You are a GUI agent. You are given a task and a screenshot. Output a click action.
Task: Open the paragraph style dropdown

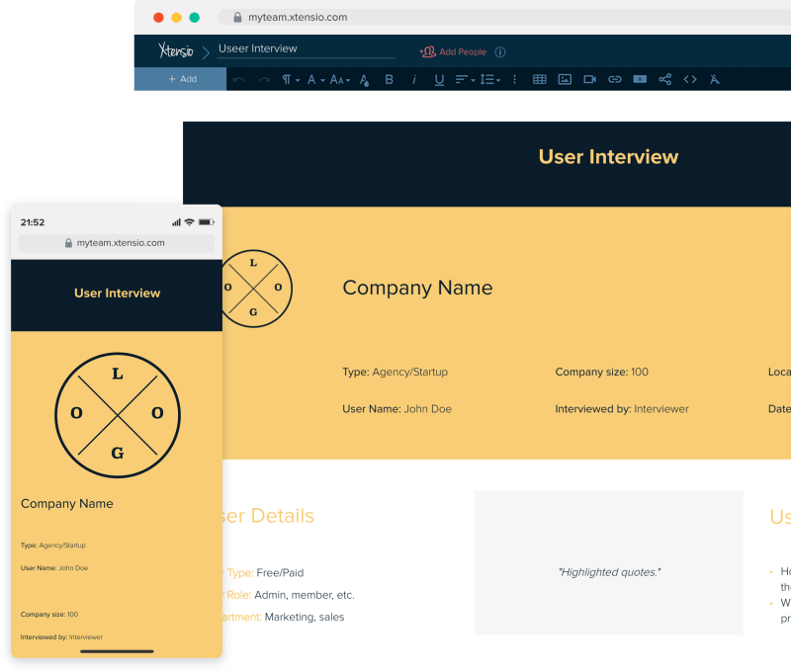(x=289, y=79)
